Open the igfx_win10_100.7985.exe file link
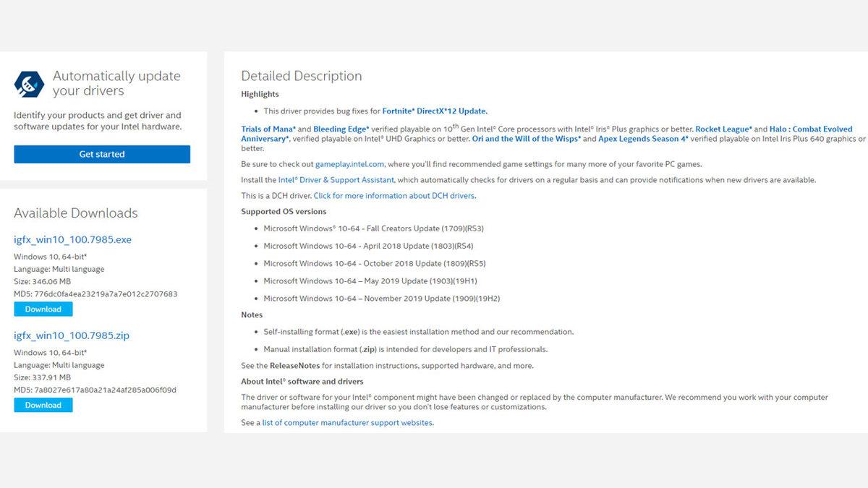868x488 pixels. 72,239
